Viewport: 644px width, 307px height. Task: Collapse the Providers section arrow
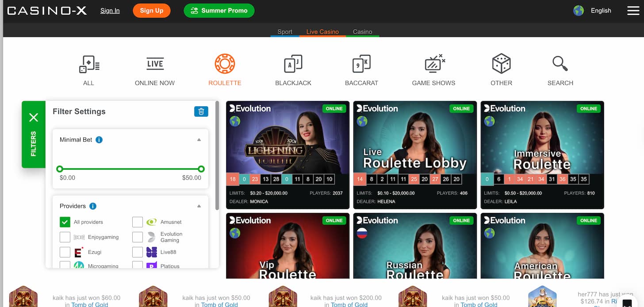(199, 206)
